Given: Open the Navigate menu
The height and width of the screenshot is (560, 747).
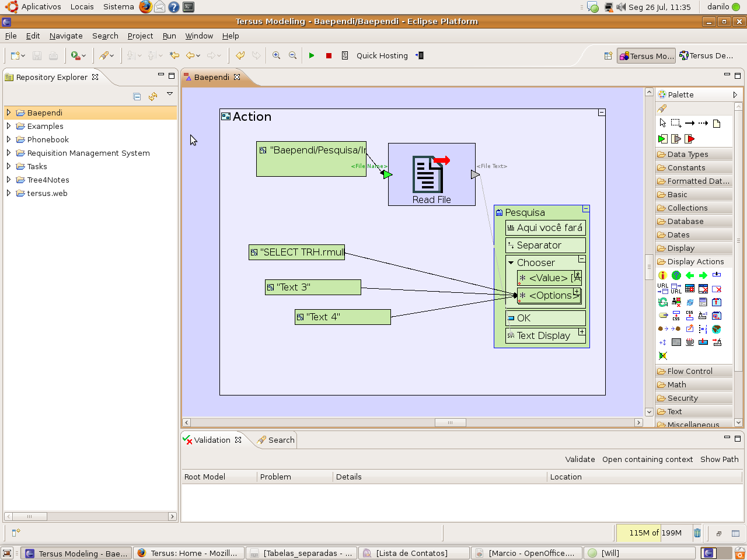Looking at the screenshot, I should pyautogui.click(x=66, y=36).
